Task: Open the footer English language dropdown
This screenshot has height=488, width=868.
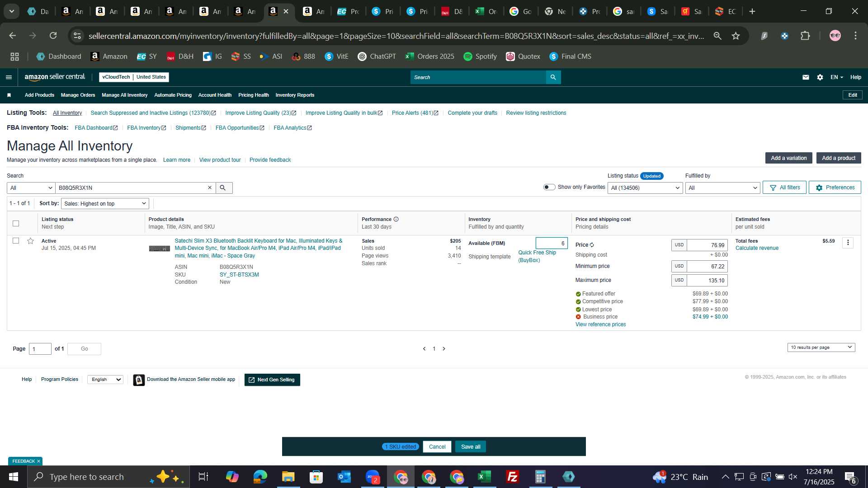Action: [x=105, y=380]
